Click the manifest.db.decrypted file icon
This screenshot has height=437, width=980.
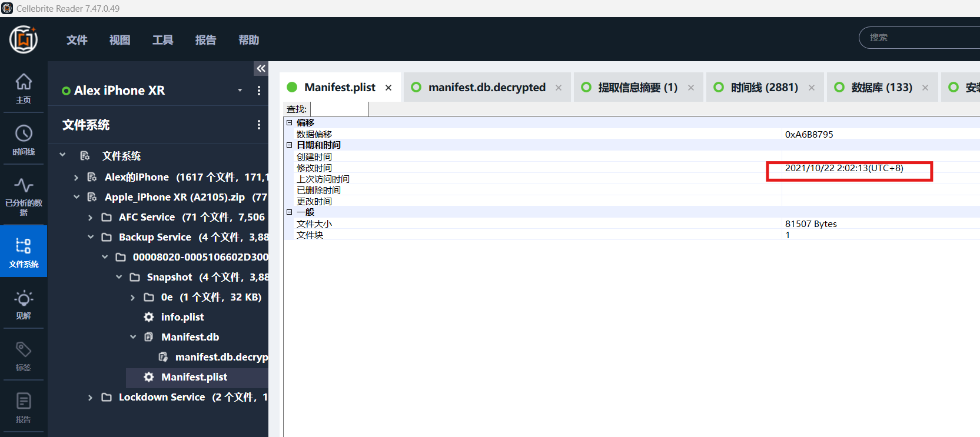click(x=163, y=357)
